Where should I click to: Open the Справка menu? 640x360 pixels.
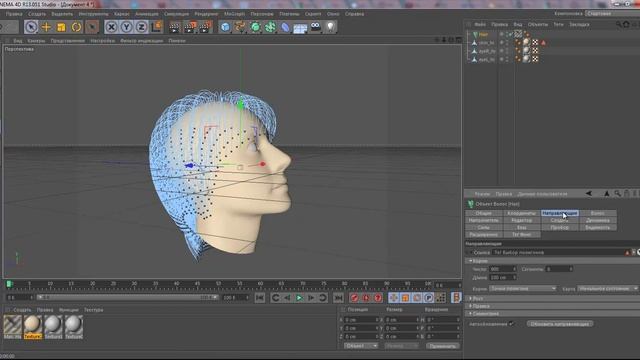tap(354, 14)
